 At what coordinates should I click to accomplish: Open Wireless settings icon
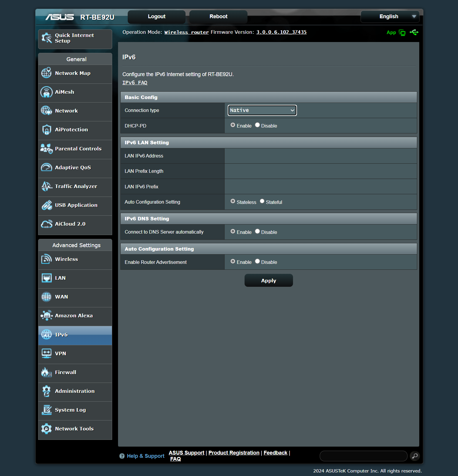[x=47, y=259]
